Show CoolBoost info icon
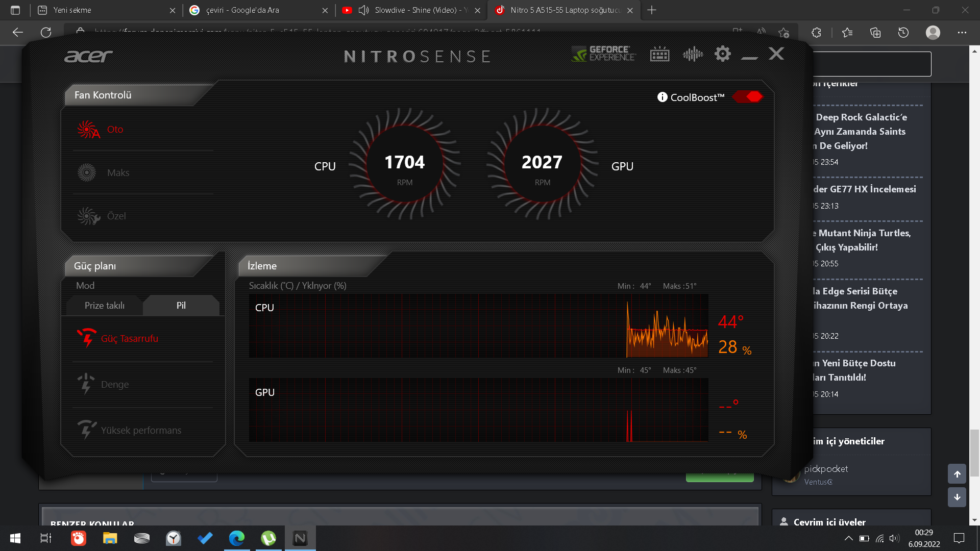This screenshot has height=551, width=980. [663, 97]
